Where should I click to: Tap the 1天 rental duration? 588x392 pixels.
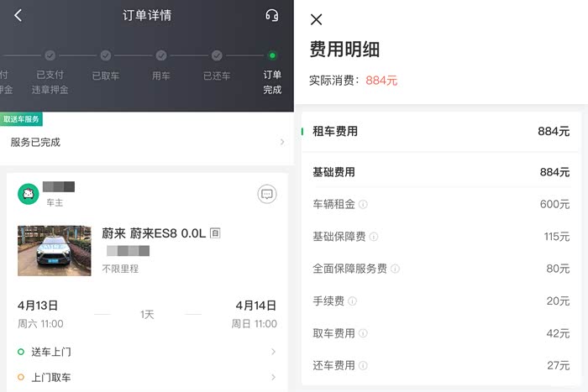[x=147, y=314]
